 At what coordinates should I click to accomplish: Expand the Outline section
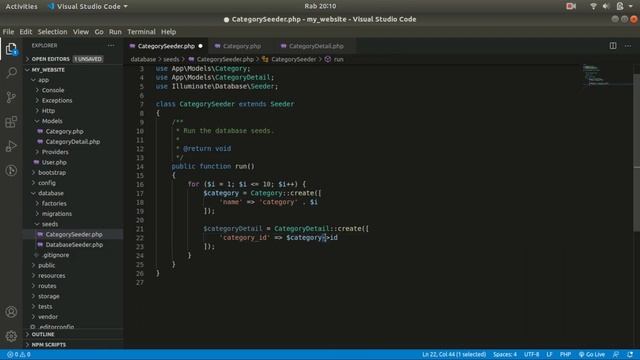click(x=43, y=334)
